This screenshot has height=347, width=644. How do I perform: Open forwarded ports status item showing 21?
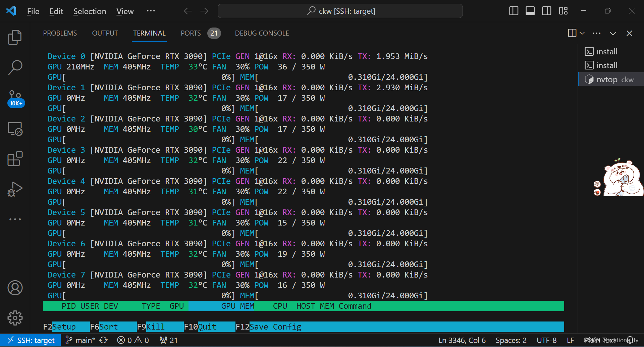click(169, 340)
